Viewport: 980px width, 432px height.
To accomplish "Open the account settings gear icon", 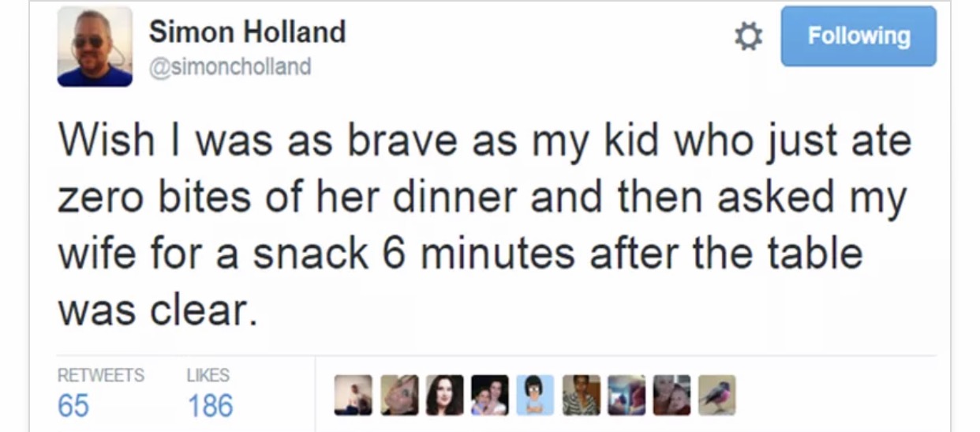I will point(748,36).
